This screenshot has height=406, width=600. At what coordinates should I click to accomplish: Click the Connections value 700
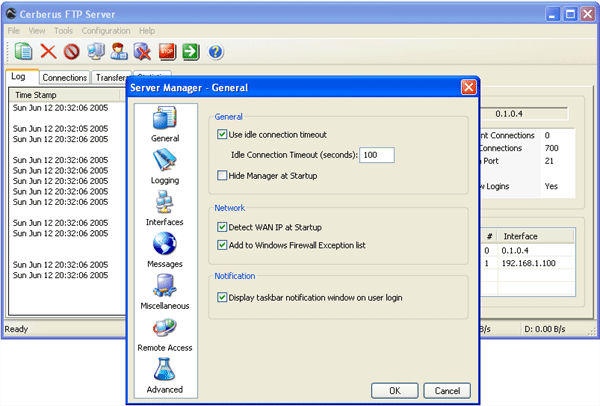551,148
